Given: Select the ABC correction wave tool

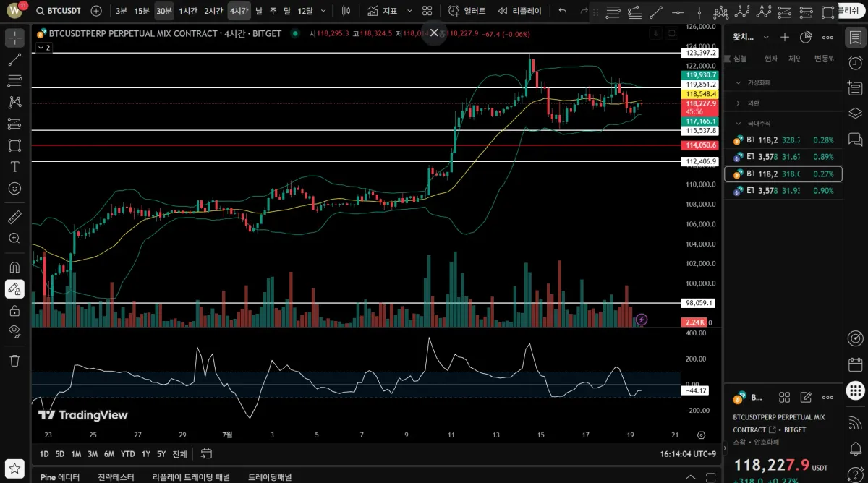Looking at the screenshot, I should click(764, 12).
